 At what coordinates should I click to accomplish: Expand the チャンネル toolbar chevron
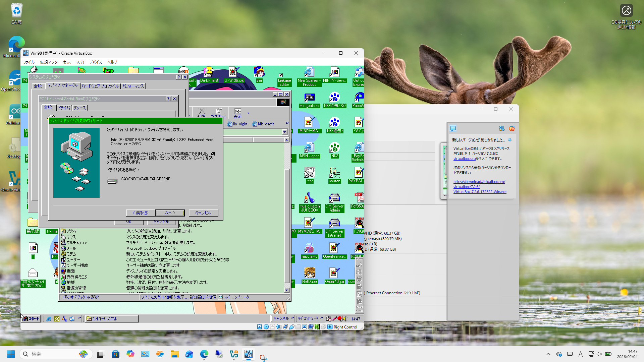click(292, 318)
